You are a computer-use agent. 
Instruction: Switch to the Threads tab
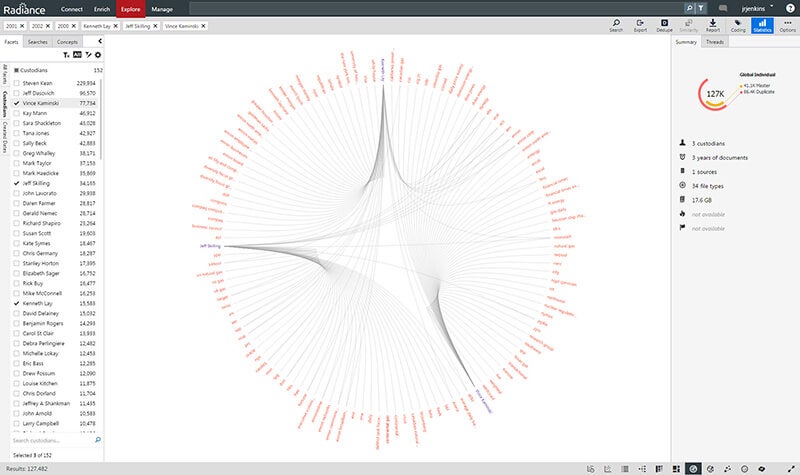(x=714, y=42)
